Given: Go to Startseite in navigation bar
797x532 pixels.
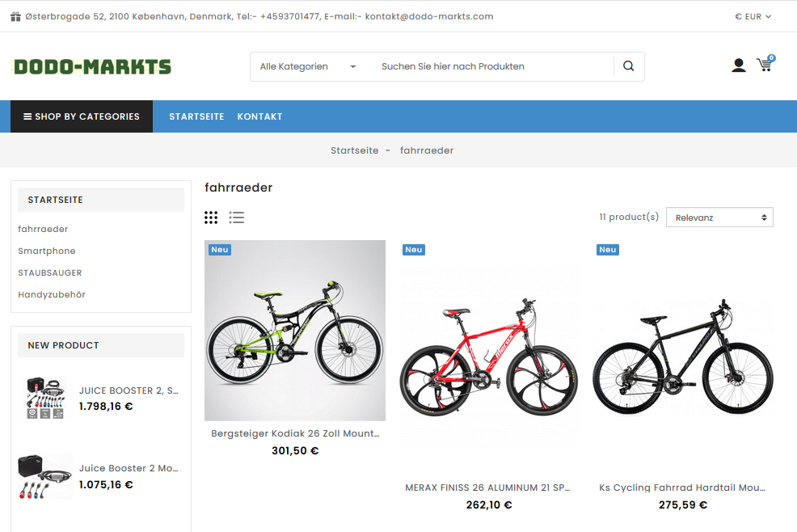Looking at the screenshot, I should click(x=196, y=116).
